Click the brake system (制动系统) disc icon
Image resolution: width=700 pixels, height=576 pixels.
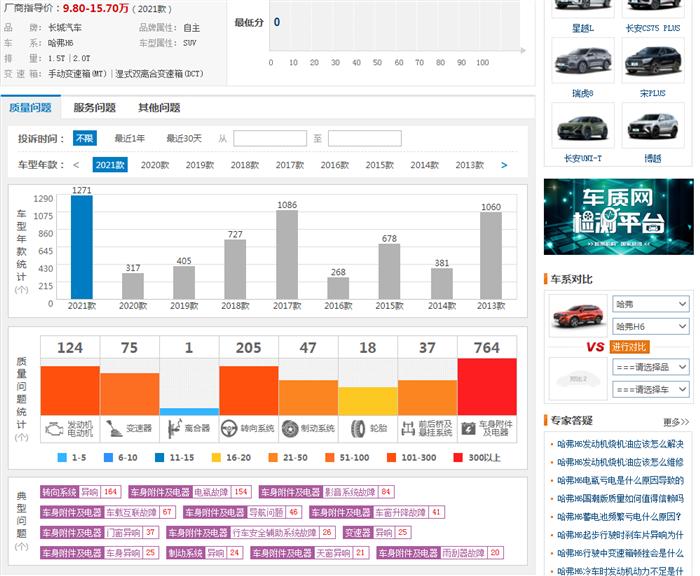coord(290,429)
